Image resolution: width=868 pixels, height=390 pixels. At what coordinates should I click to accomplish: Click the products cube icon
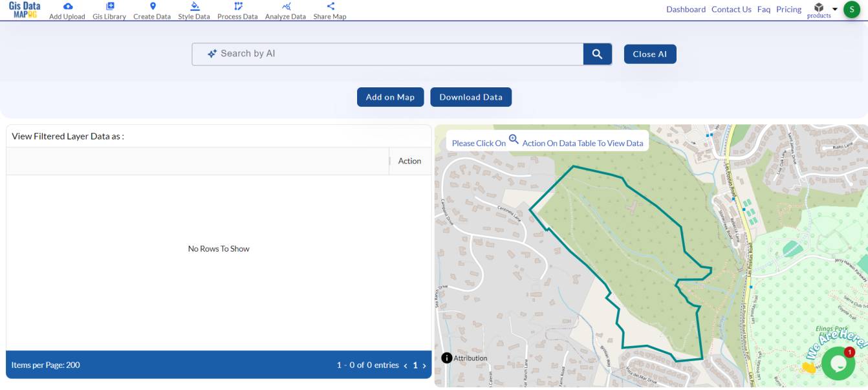[x=819, y=6]
